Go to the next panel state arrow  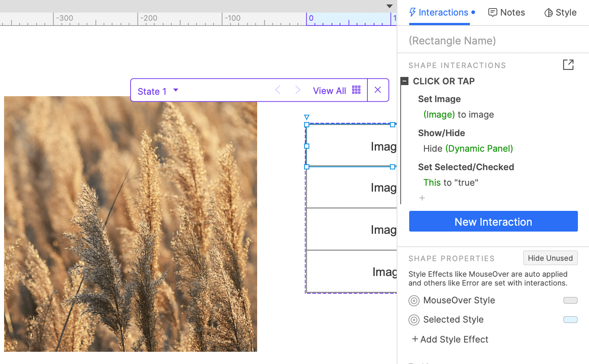[297, 90]
